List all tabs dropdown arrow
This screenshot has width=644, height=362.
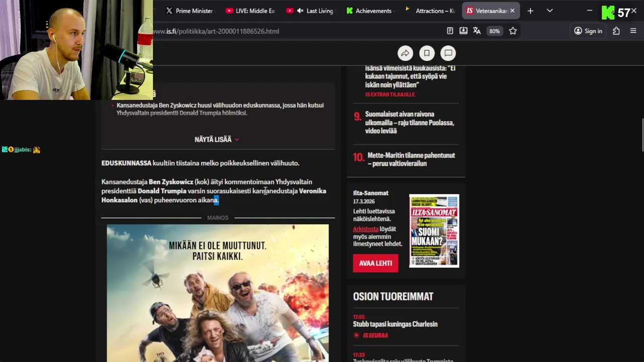click(x=550, y=11)
